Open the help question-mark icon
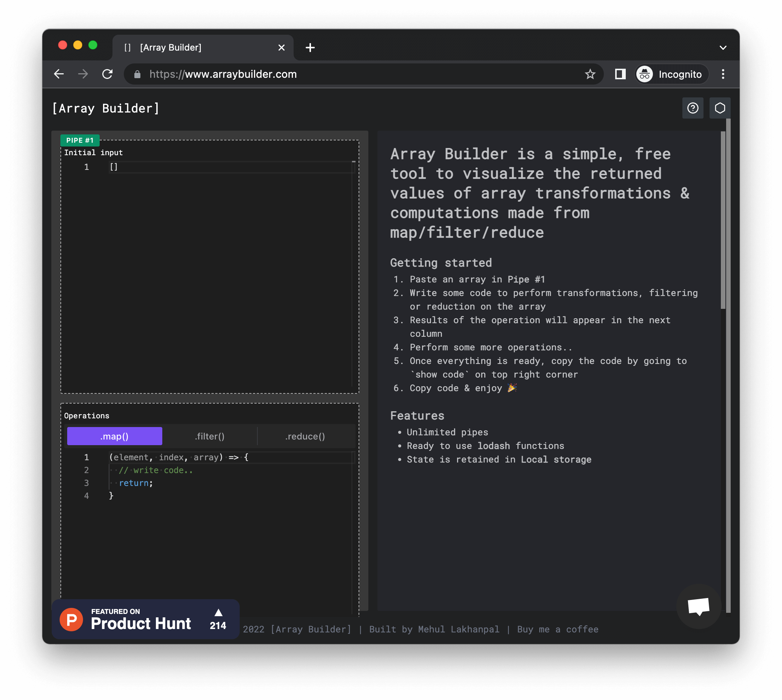Image resolution: width=782 pixels, height=700 pixels. pyautogui.click(x=693, y=108)
